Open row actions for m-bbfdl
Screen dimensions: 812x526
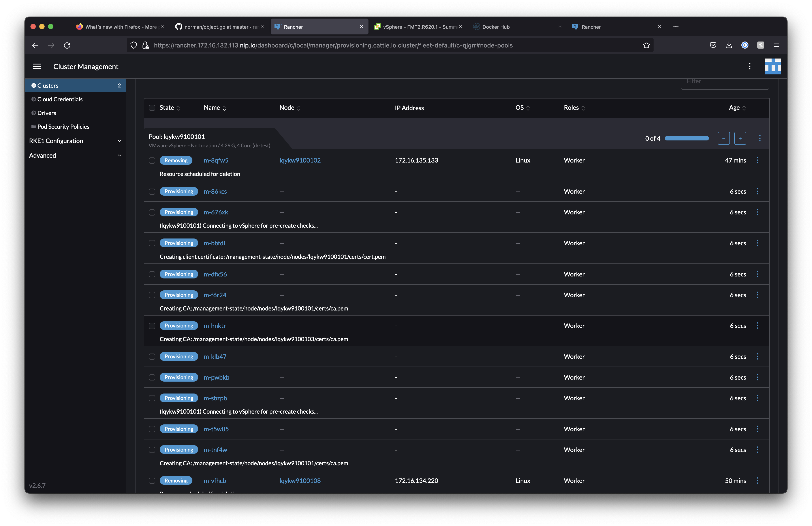[x=757, y=243]
